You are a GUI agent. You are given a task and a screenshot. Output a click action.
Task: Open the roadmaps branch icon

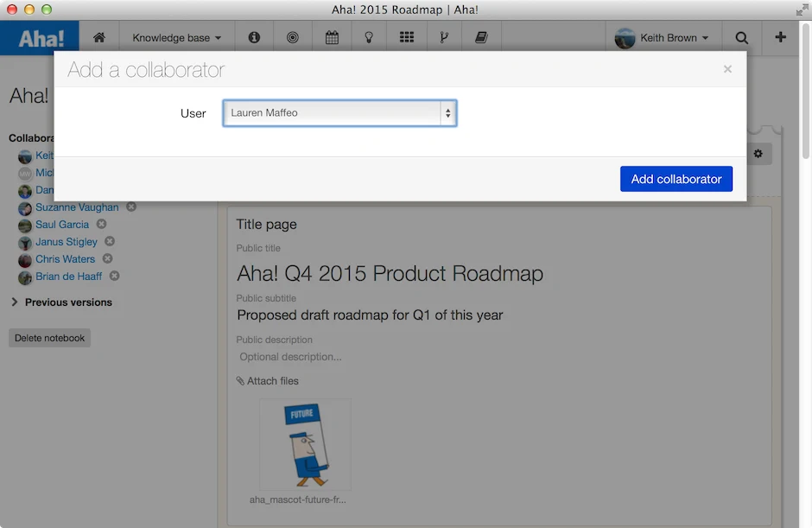coord(444,37)
